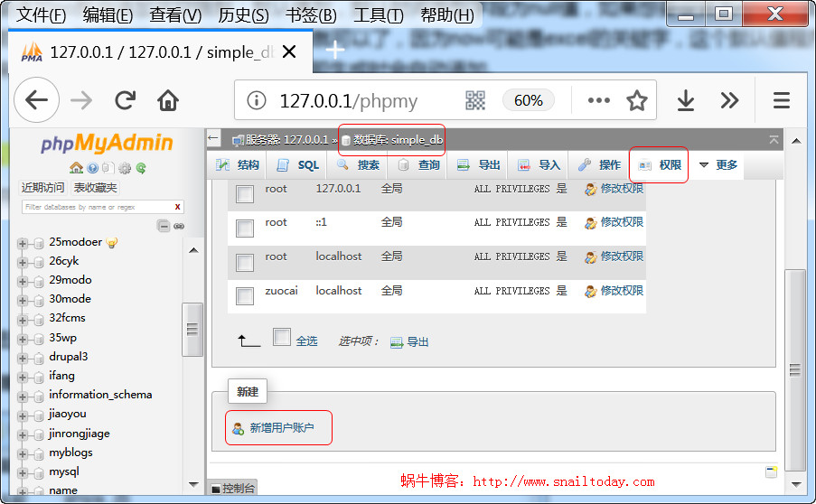Open the 更多 dropdown tab
The height and width of the screenshot is (504, 816).
pos(718,165)
